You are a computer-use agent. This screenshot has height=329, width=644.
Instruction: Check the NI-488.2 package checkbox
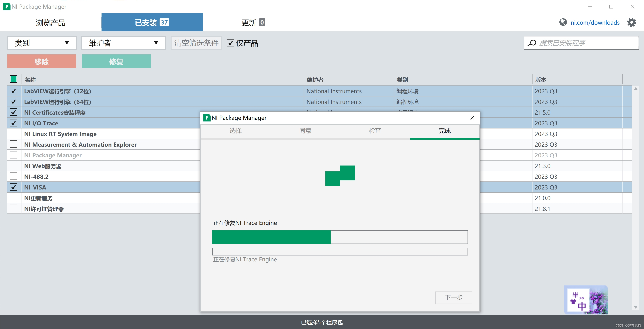[x=13, y=176]
